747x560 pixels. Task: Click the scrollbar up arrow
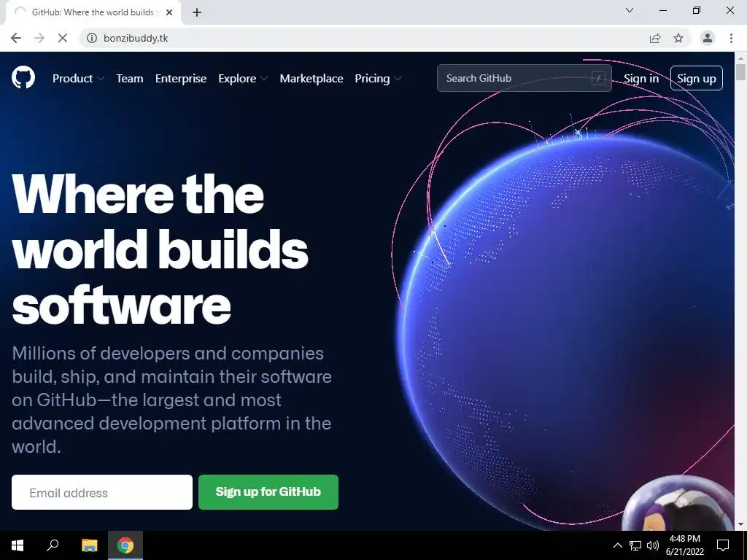click(741, 58)
